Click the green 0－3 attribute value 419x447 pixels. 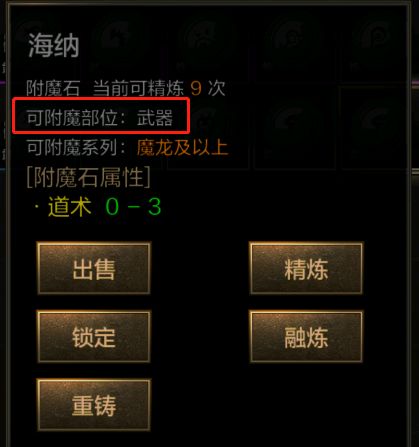click(133, 207)
